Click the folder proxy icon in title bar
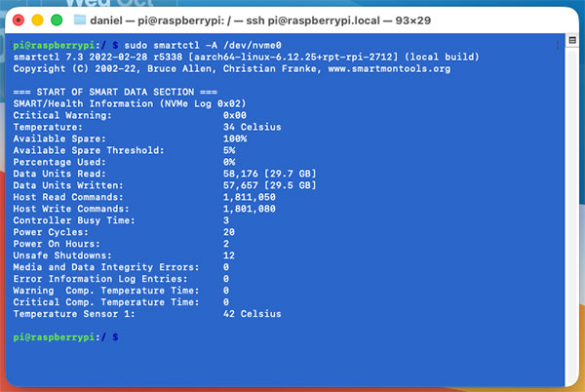The height and width of the screenshot is (392, 585). coord(80,20)
